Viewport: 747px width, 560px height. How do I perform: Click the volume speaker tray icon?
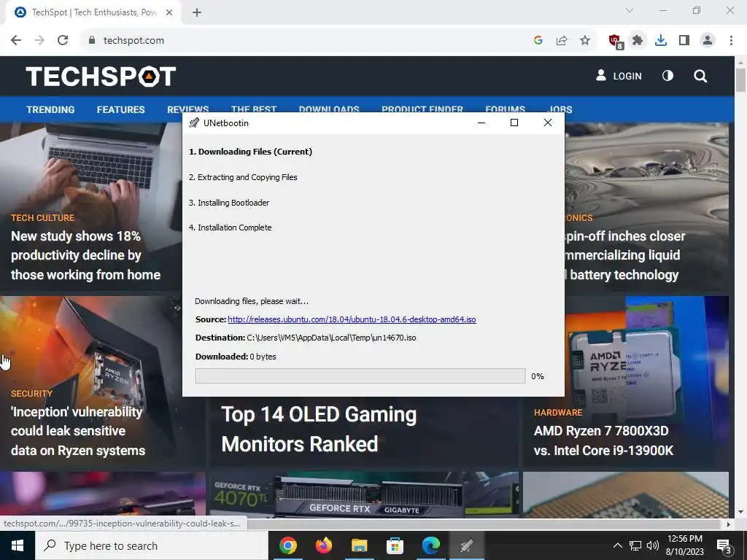point(653,545)
